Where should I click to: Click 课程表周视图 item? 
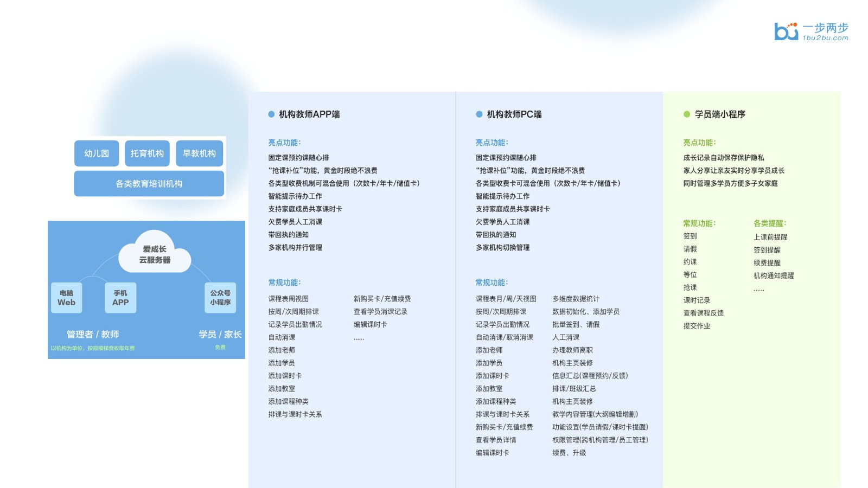point(289,299)
